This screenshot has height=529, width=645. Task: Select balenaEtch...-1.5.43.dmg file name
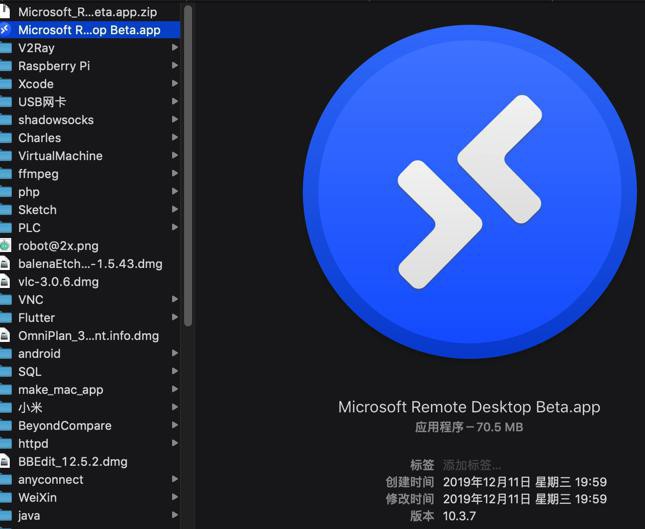pyautogui.click(x=90, y=264)
